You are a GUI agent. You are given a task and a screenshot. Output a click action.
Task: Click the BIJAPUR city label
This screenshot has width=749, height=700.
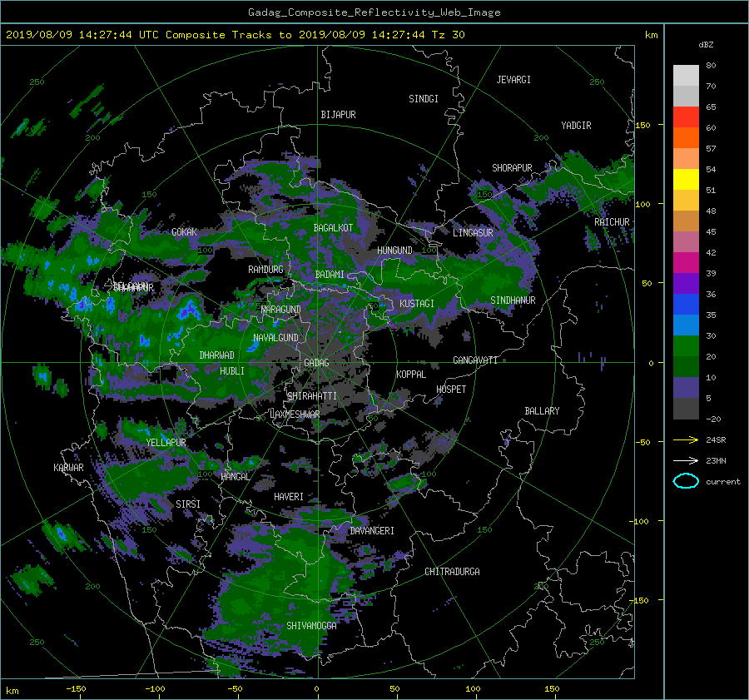(x=338, y=115)
